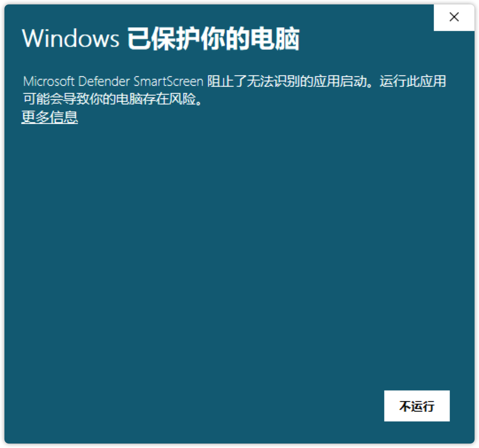The height and width of the screenshot is (448, 479).
Task: Decline running by clicking 不运行
Action: click(x=417, y=406)
